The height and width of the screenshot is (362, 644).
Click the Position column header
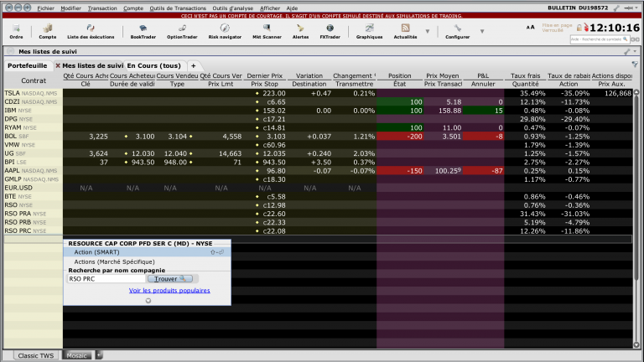(400, 76)
